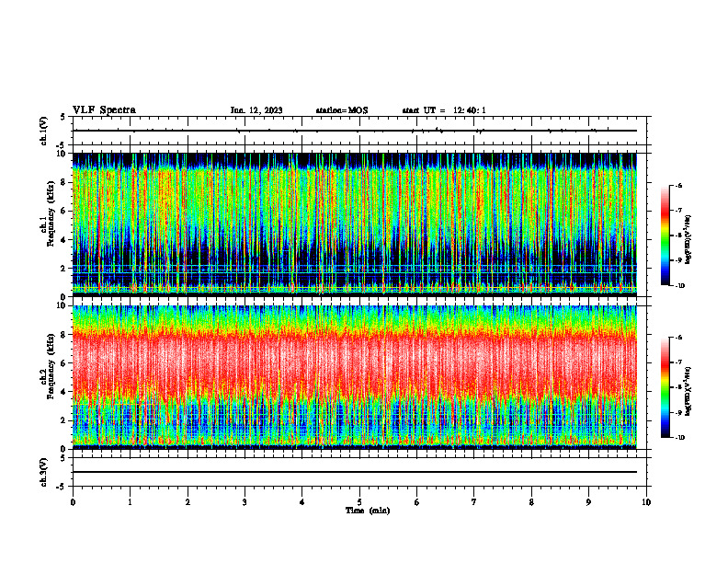This screenshot has width=728, height=563.
Task: Click ch.1 color bar "-6" label
Action: click(678, 185)
